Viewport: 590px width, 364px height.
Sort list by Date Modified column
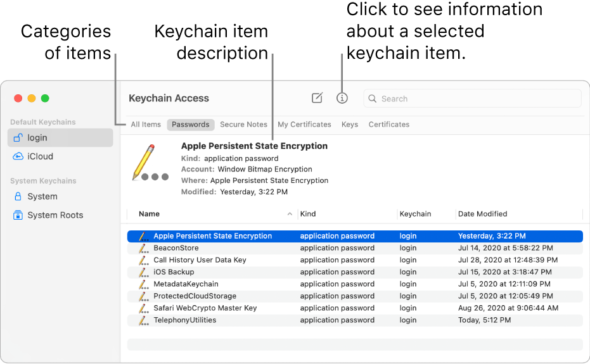click(x=483, y=214)
